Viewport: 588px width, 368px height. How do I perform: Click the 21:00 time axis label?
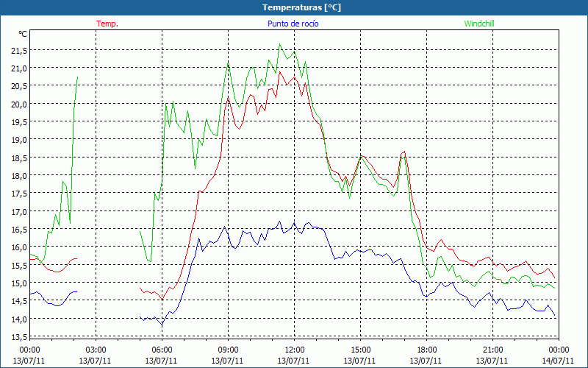[x=492, y=350]
